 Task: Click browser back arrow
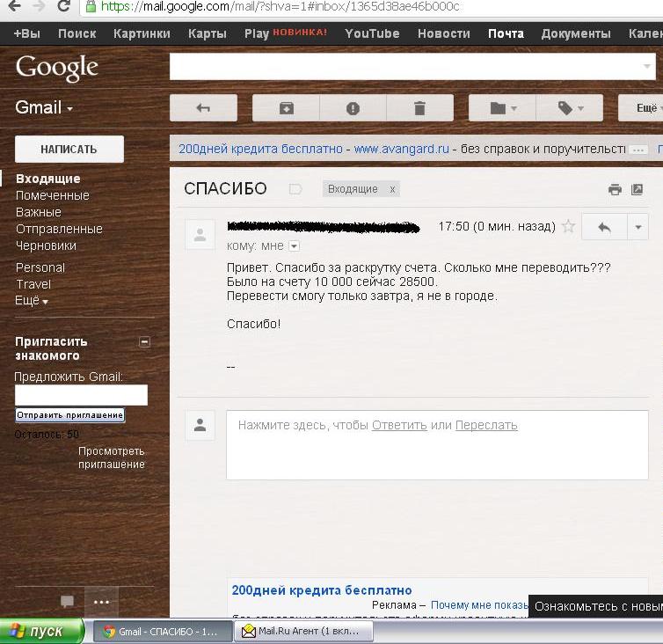[15, 6]
